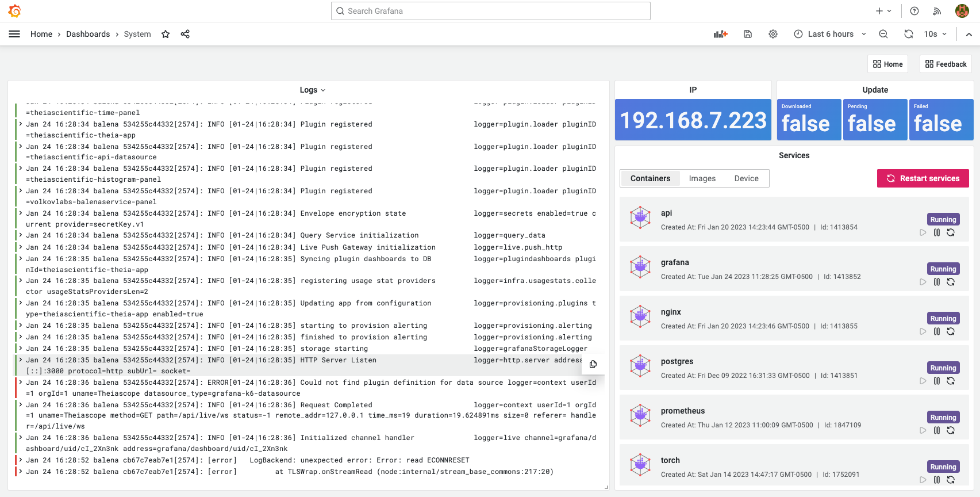Pause the grafana container
Image resolution: width=980 pixels, height=497 pixels.
pyautogui.click(x=937, y=282)
